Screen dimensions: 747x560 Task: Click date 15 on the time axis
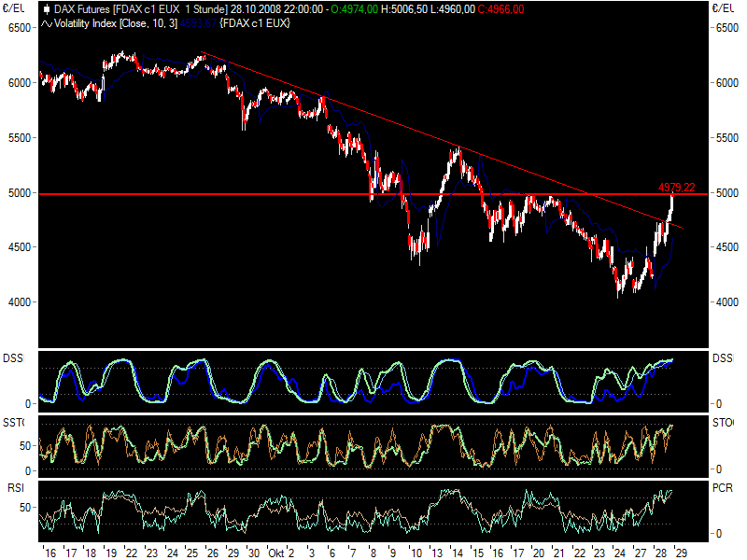coord(478,553)
